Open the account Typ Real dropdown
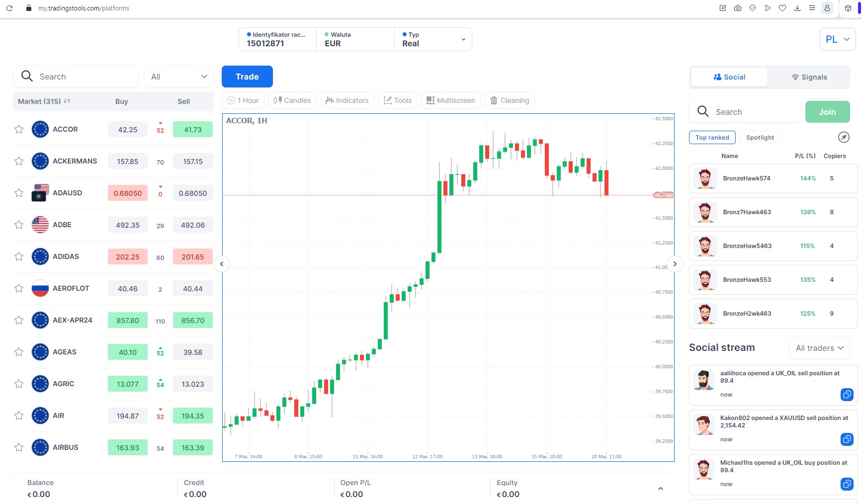The height and width of the screenshot is (504, 862). point(433,39)
